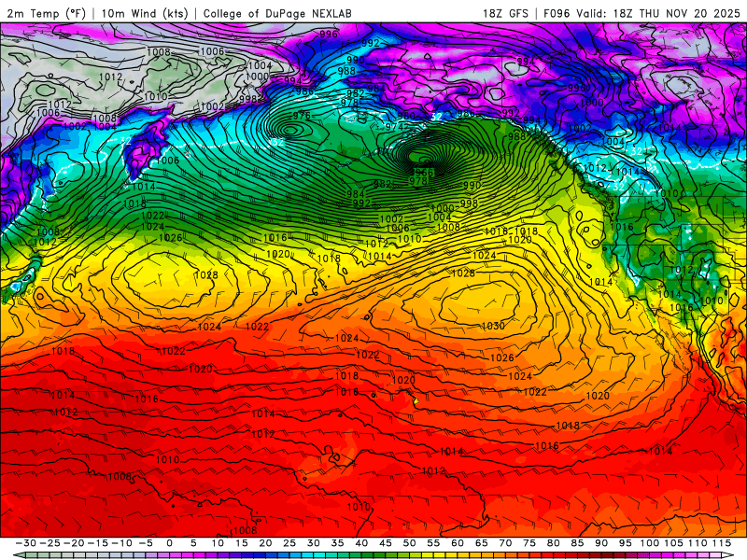Click the 110 value on the temperature scale

(x=698, y=543)
